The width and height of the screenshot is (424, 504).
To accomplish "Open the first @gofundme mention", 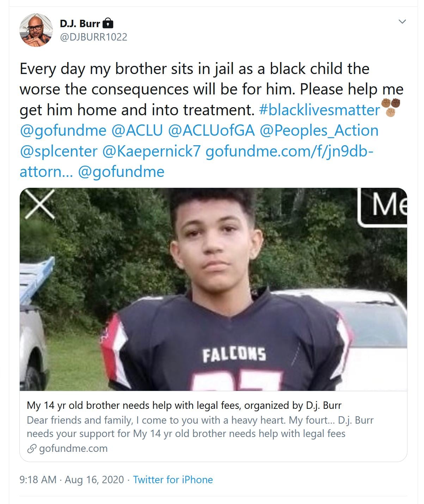I will coord(63,131).
